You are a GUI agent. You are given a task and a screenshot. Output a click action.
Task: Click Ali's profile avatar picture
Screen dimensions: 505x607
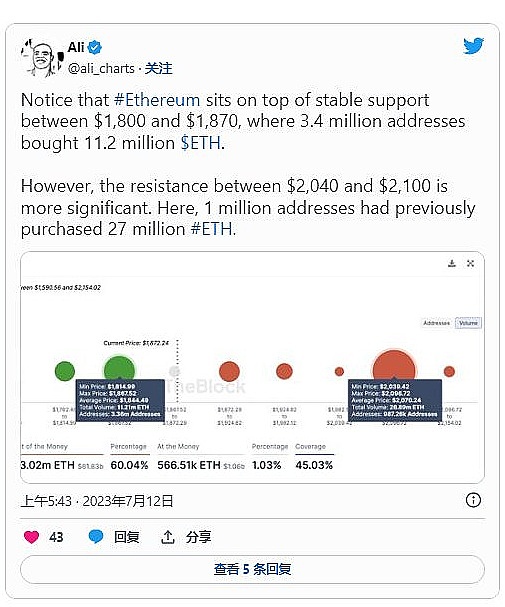[42, 58]
